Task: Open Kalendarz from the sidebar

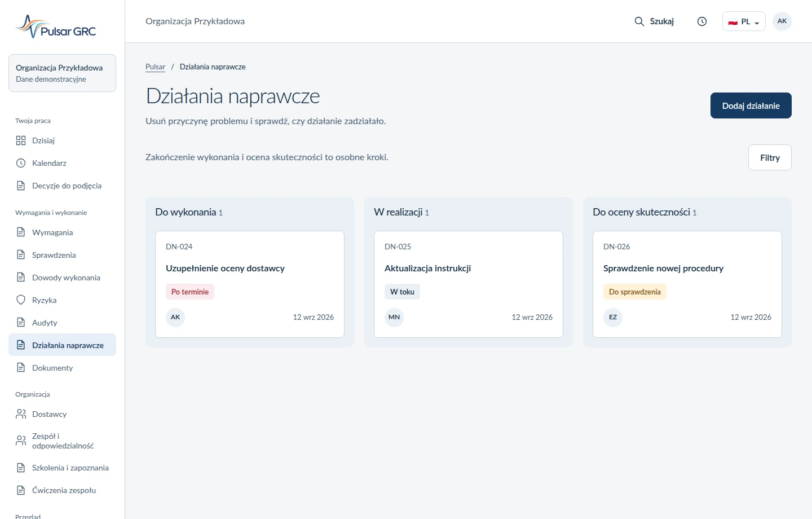Action: coord(62,163)
